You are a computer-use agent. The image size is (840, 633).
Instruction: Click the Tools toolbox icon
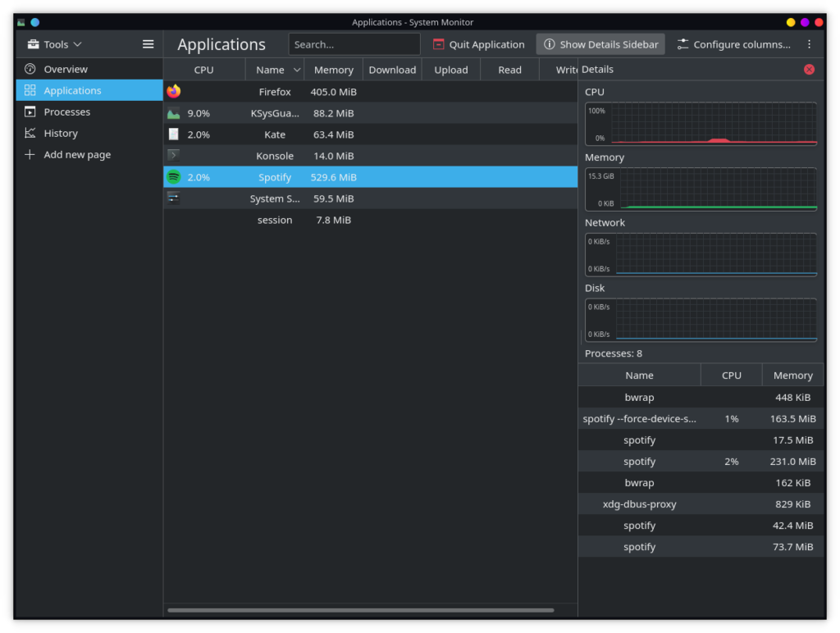(x=33, y=44)
